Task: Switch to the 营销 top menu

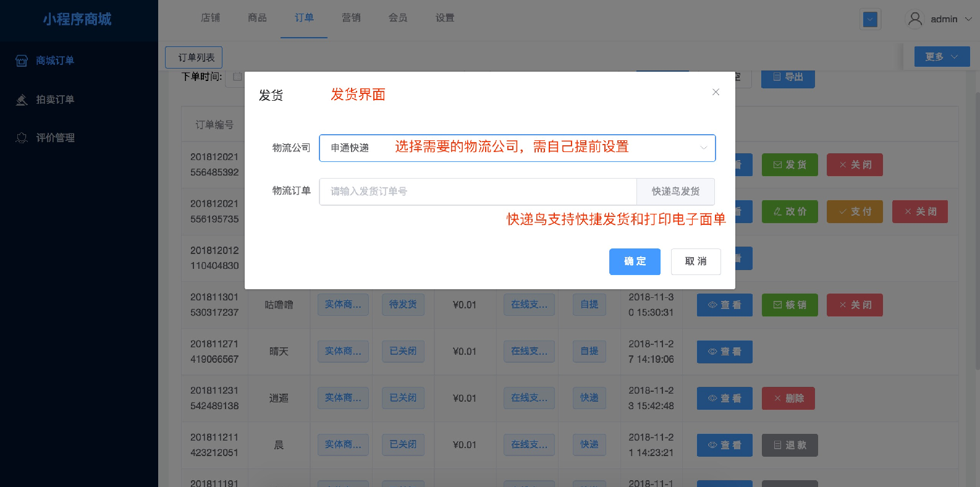Action: (x=351, y=18)
